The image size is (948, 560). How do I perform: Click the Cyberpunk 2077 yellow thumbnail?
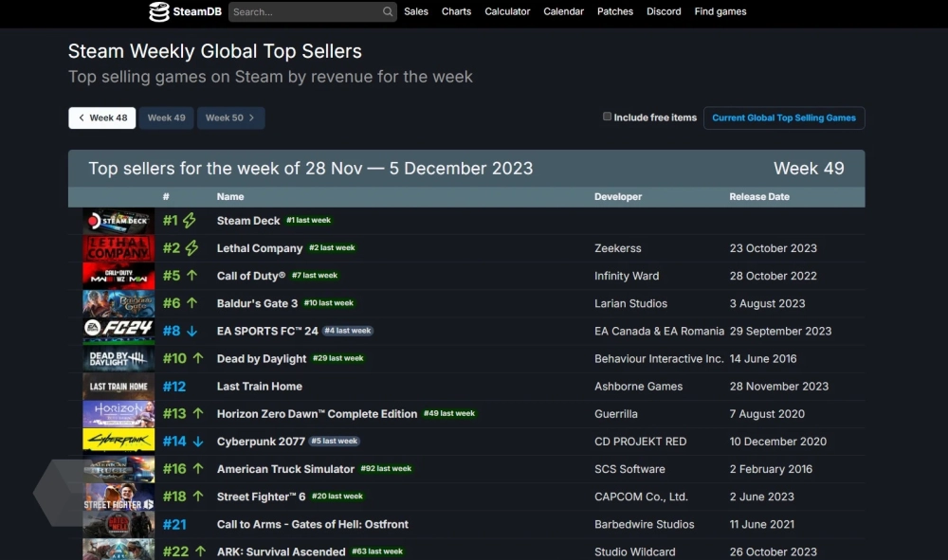pyautogui.click(x=118, y=441)
